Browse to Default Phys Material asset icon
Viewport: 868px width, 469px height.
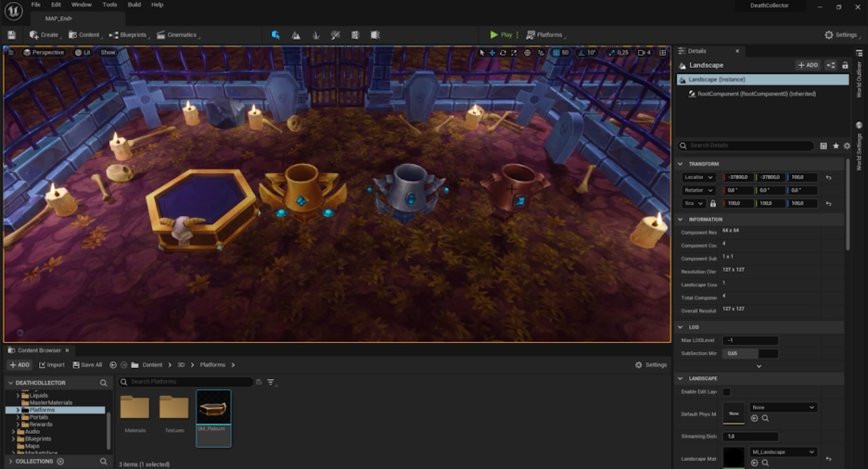click(x=765, y=419)
